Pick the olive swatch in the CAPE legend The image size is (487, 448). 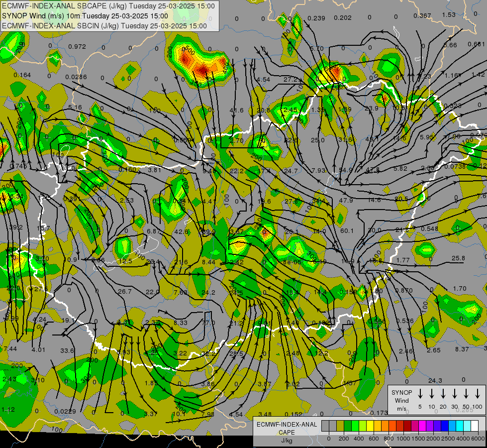click(340, 426)
